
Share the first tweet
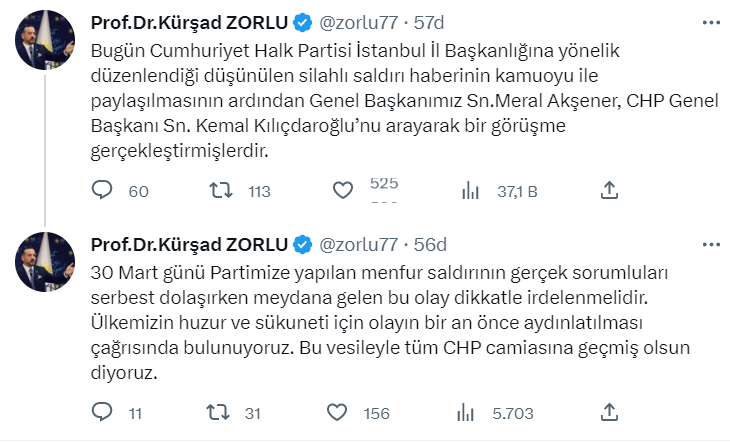click(x=609, y=190)
